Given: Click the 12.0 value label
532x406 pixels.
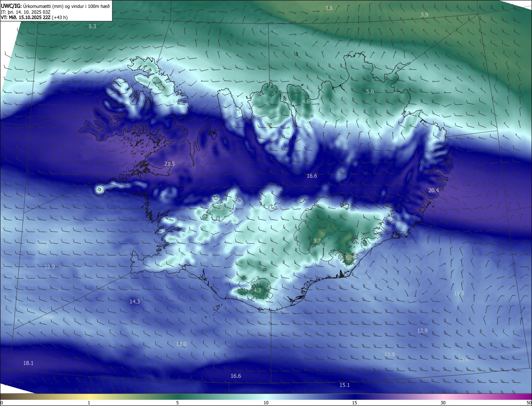Looking at the screenshot, I should tap(181, 344).
